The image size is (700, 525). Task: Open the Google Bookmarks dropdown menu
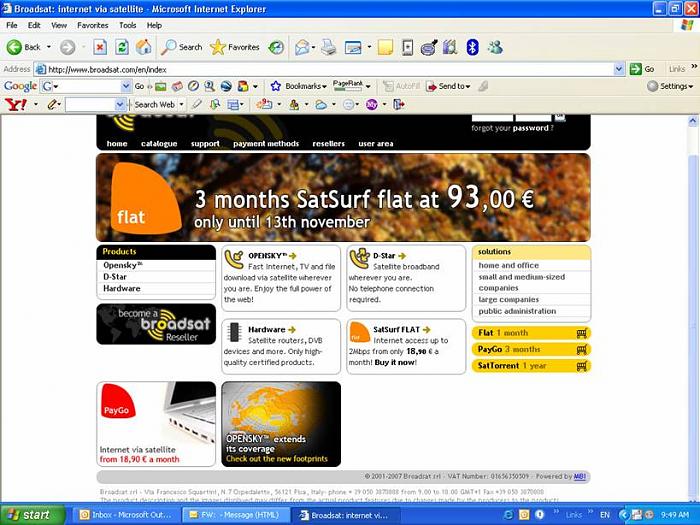click(324, 86)
